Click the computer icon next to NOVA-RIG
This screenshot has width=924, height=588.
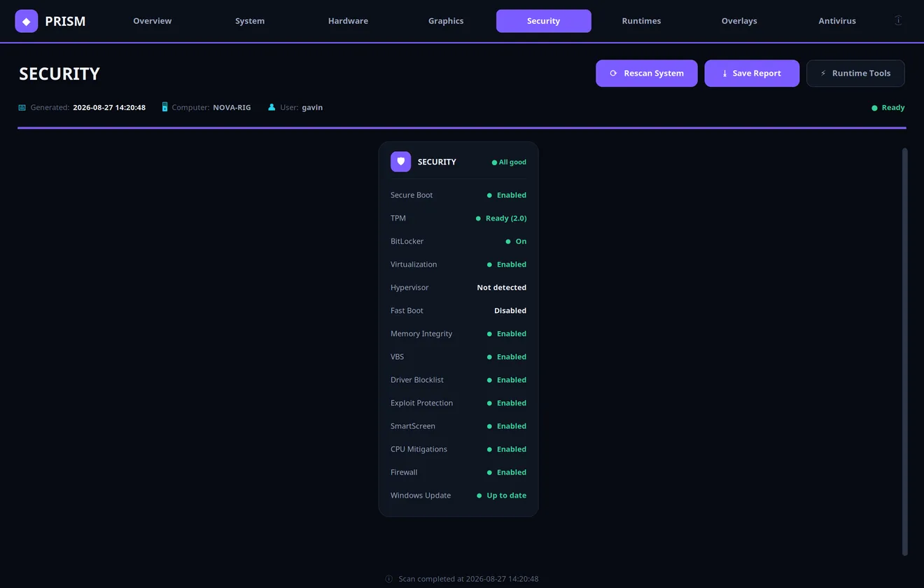pos(164,107)
